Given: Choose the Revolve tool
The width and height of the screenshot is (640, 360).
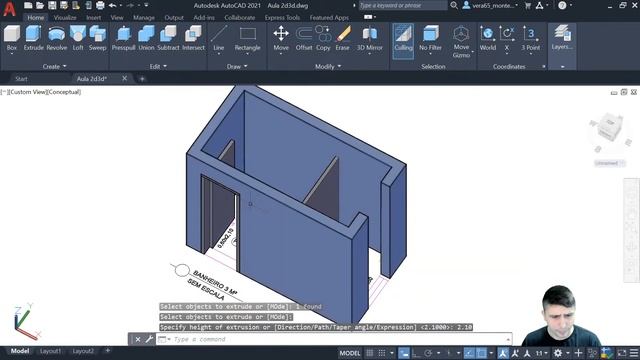Looking at the screenshot, I should (57, 38).
